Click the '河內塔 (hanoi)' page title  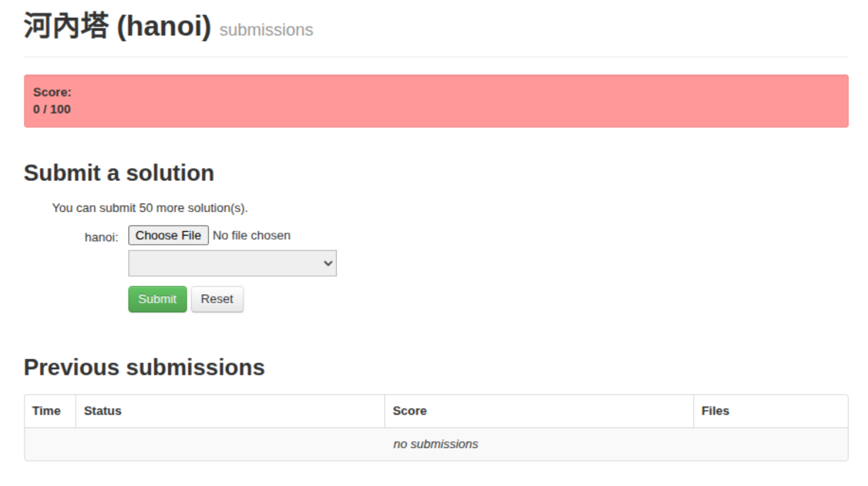coord(117,26)
